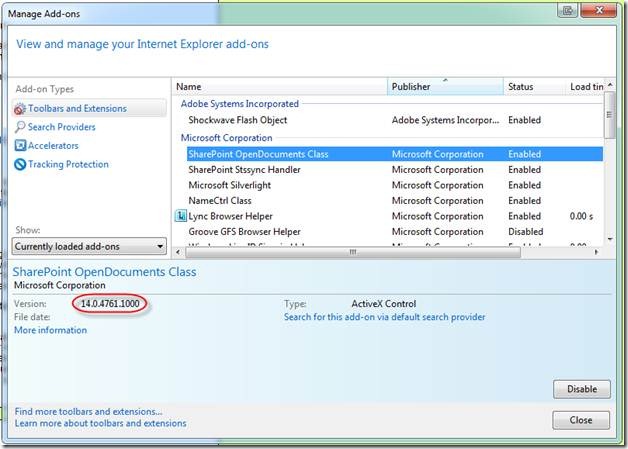Click the horizontal scrollbar right arrow

[596, 252]
